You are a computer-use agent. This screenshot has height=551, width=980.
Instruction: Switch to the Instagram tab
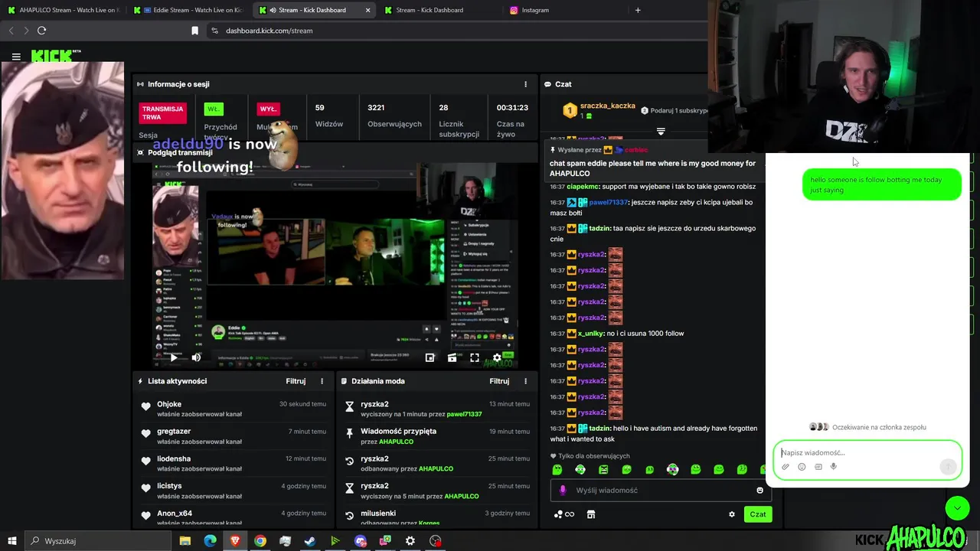(563, 10)
